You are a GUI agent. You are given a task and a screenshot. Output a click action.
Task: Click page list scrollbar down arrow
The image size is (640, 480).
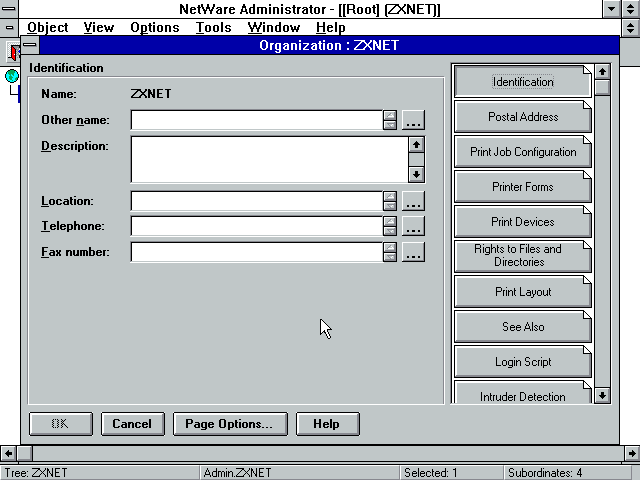pyautogui.click(x=602, y=396)
